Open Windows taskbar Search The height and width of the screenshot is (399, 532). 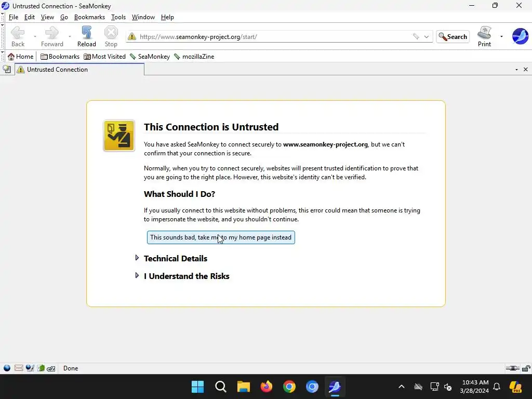(220, 387)
